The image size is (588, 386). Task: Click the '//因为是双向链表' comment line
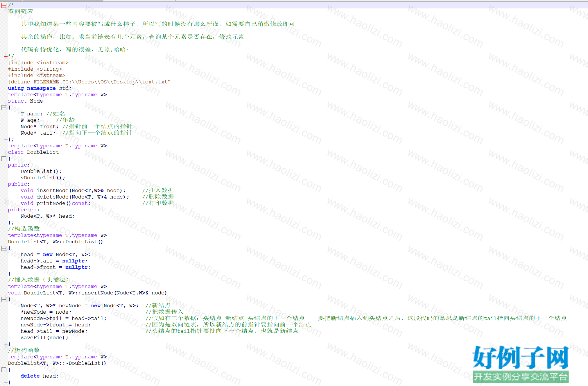coord(228,325)
